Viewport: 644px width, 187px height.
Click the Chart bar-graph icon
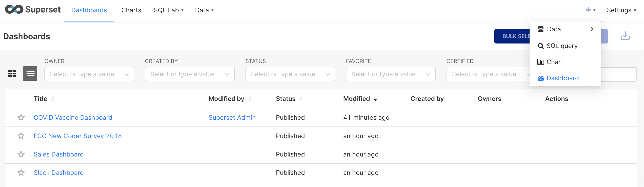click(541, 62)
